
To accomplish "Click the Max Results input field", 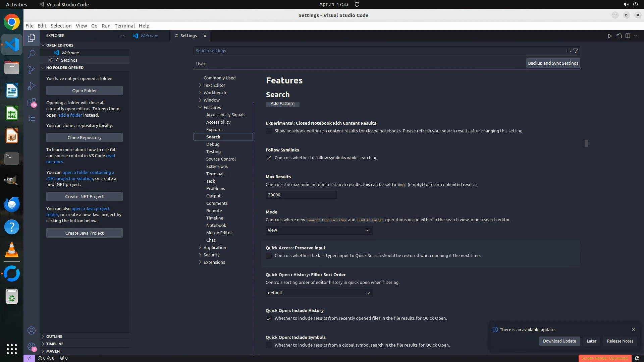I will point(301,195).
